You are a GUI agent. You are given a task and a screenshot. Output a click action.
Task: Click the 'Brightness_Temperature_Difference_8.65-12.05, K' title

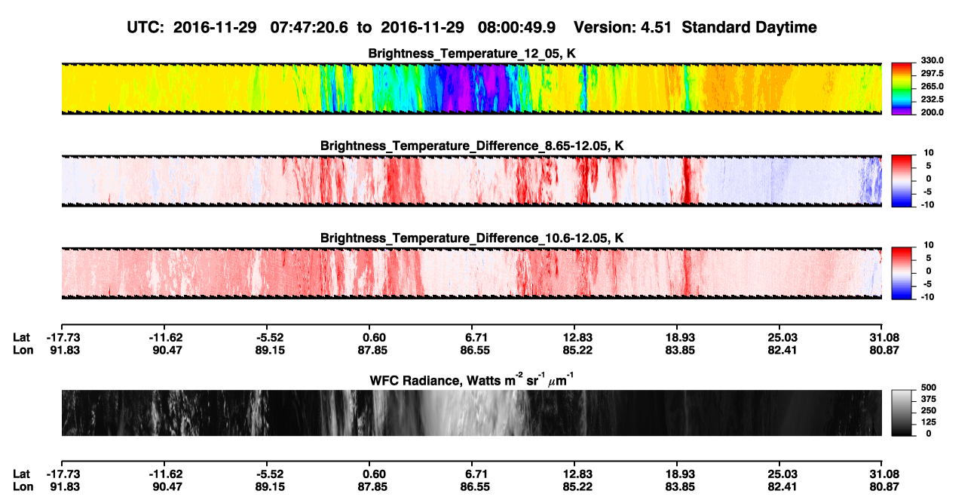[472, 146]
